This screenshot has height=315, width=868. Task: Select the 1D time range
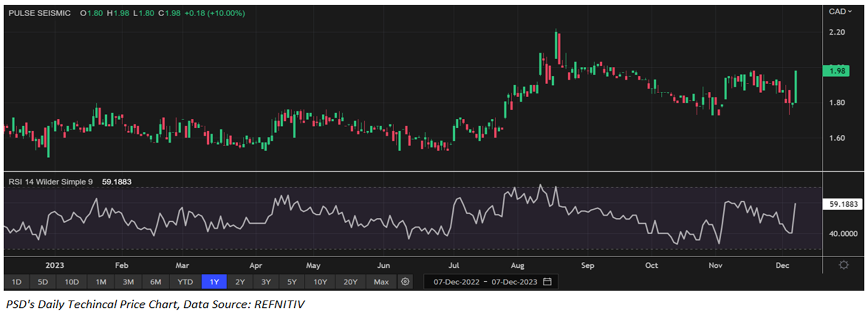[17, 282]
